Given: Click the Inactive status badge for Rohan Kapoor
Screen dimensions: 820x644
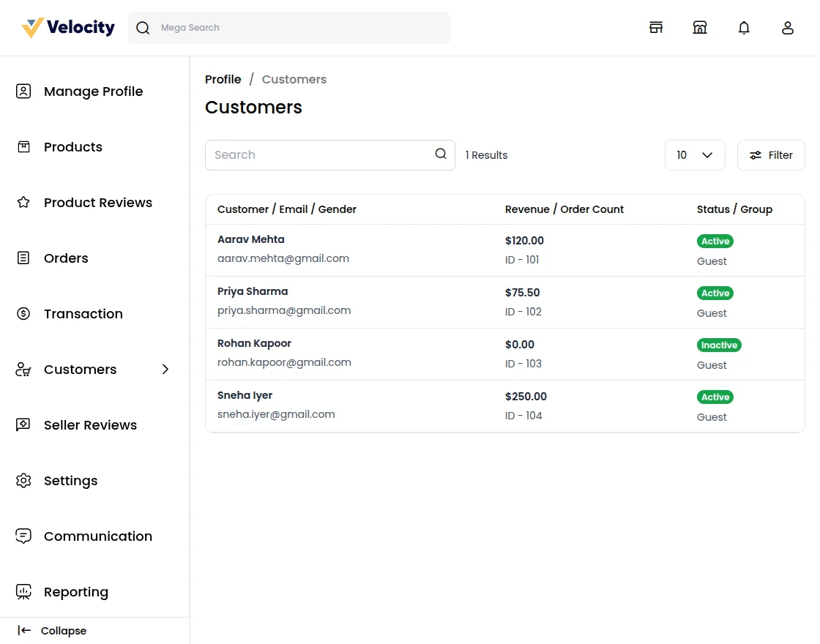Looking at the screenshot, I should (719, 345).
